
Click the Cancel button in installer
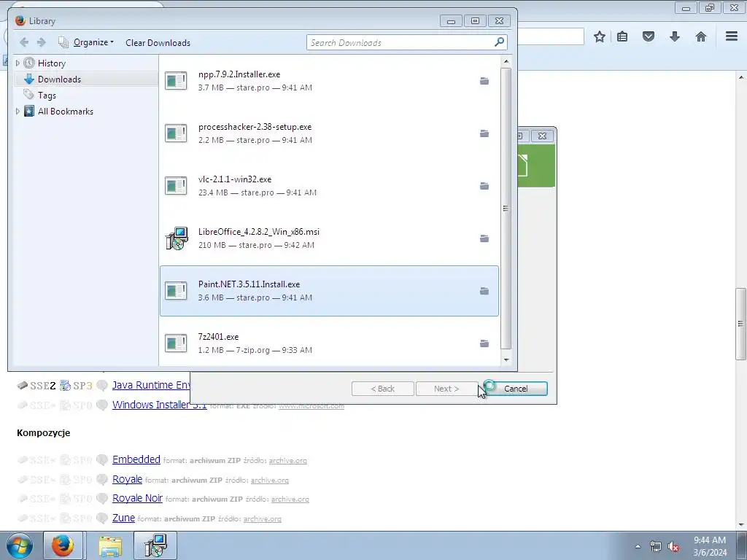tap(515, 389)
